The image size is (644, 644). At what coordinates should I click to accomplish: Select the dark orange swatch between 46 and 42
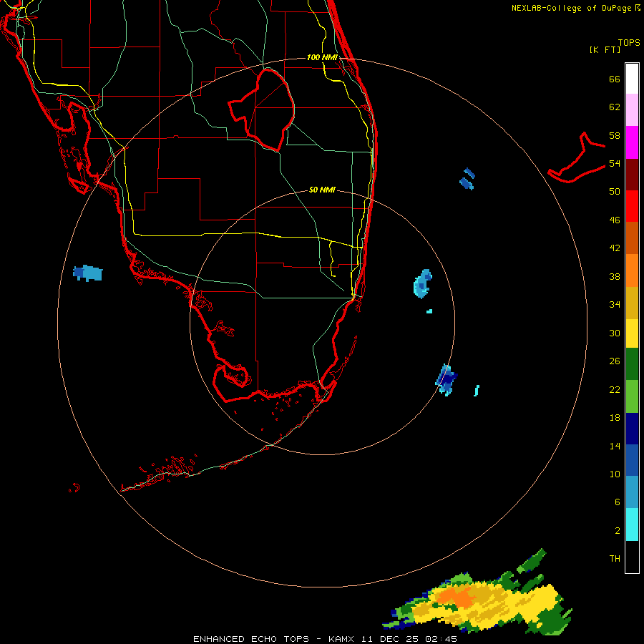(x=632, y=238)
